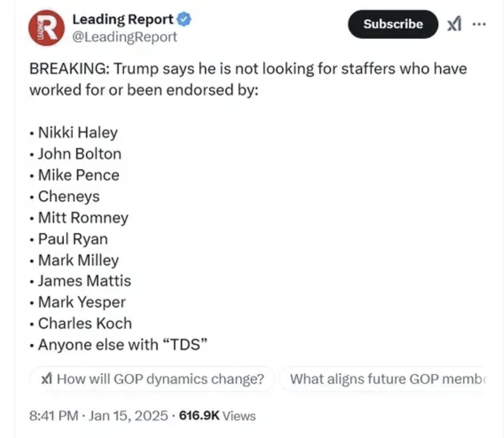504x438 pixels.
Task: Open Grok icon beside Subscribe button
Action: pyautogui.click(x=454, y=24)
